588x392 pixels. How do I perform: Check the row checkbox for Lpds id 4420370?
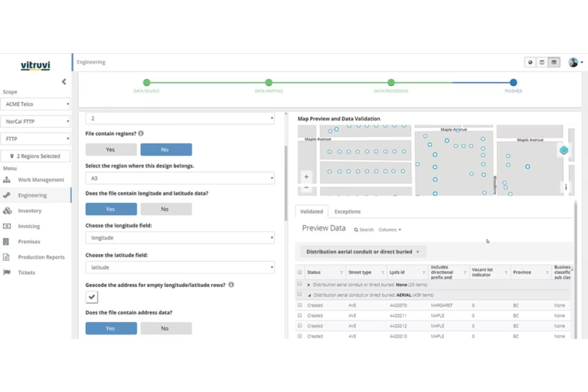300,305
